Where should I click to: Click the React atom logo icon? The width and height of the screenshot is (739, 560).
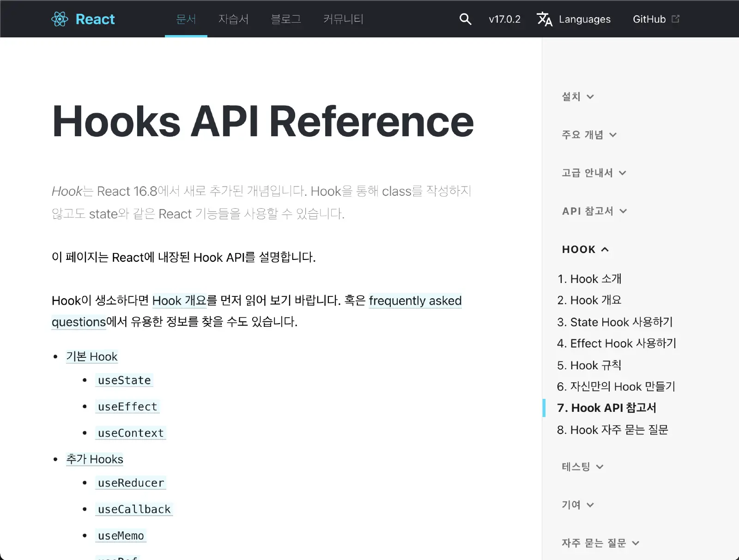[60, 19]
